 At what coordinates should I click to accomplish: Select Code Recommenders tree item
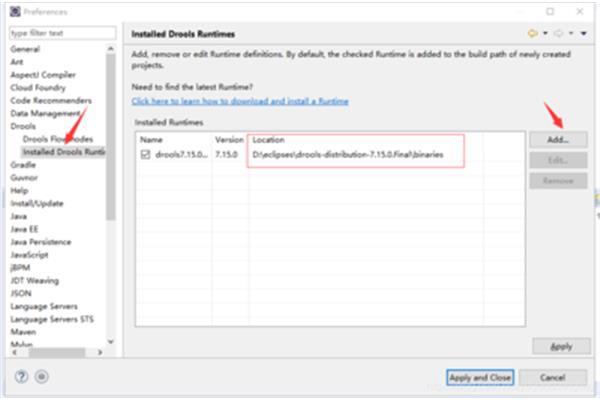pyautogui.click(x=51, y=100)
